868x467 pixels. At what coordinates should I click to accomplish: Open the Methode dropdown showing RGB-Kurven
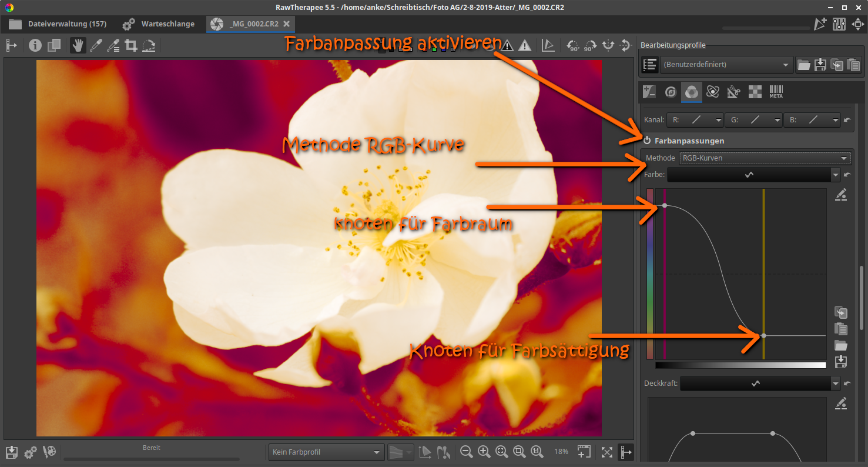[765, 158]
